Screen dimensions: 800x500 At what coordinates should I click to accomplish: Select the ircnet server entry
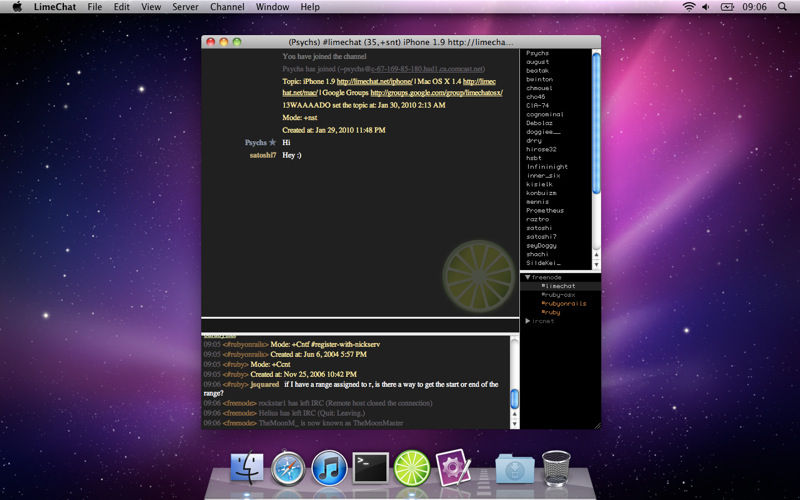[543, 321]
